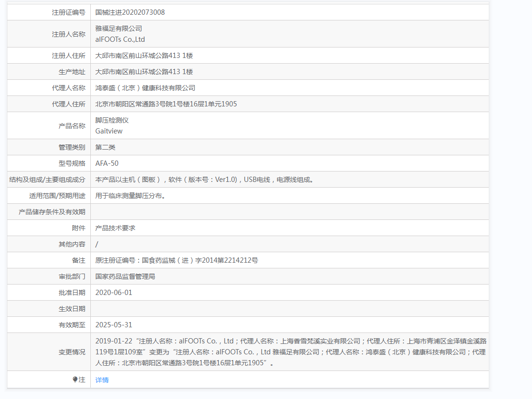Click the 注册人名称 field label
The image size is (532, 399).
(68, 34)
